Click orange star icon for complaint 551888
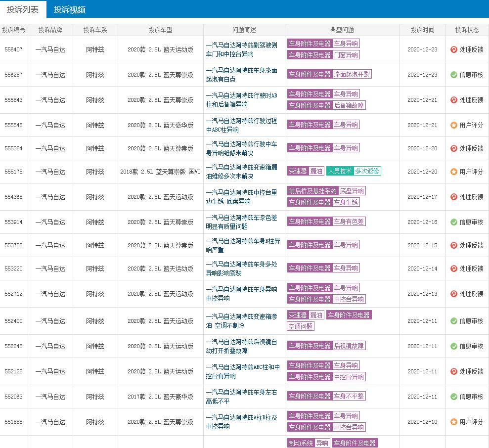Image resolution: width=489 pixels, height=448 pixels. click(x=453, y=422)
